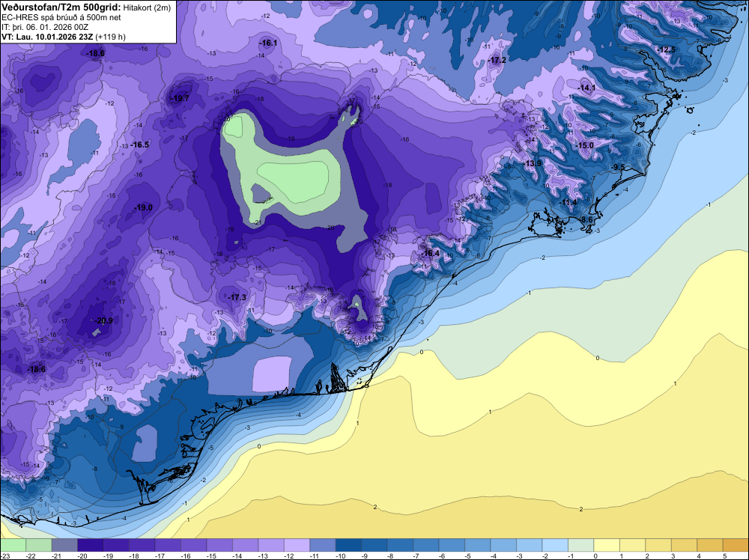Click the title text 'Veðurstofan/T2m 500grid:'
Screen dimensions: 749x560
(61, 7)
